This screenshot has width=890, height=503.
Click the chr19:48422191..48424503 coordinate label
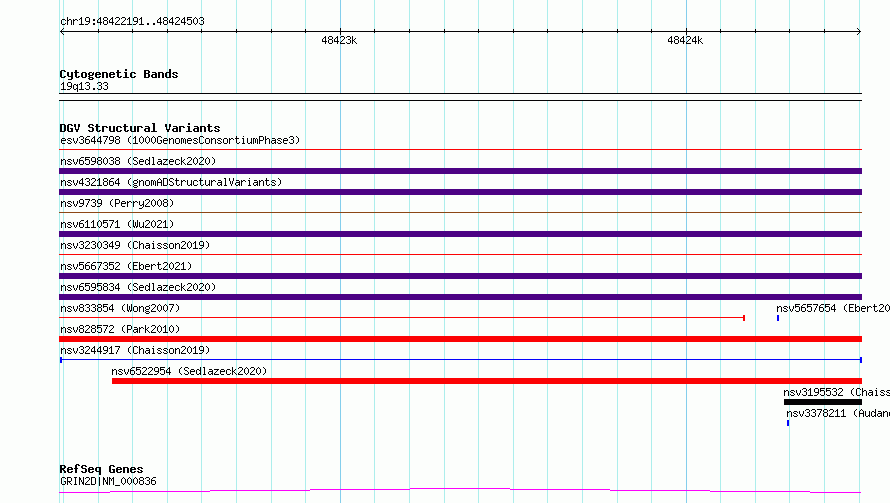tap(132, 22)
